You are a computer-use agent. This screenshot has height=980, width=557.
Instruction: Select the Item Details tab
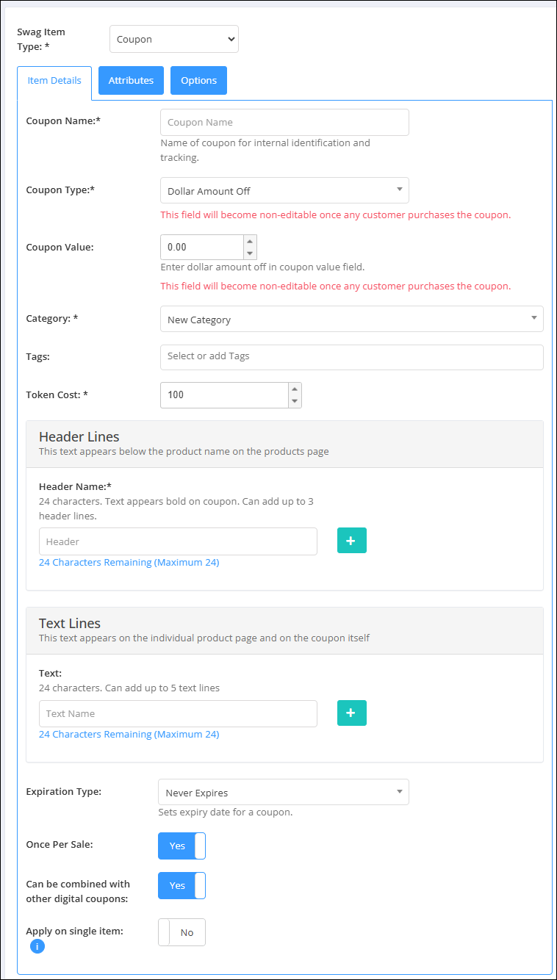(x=54, y=81)
